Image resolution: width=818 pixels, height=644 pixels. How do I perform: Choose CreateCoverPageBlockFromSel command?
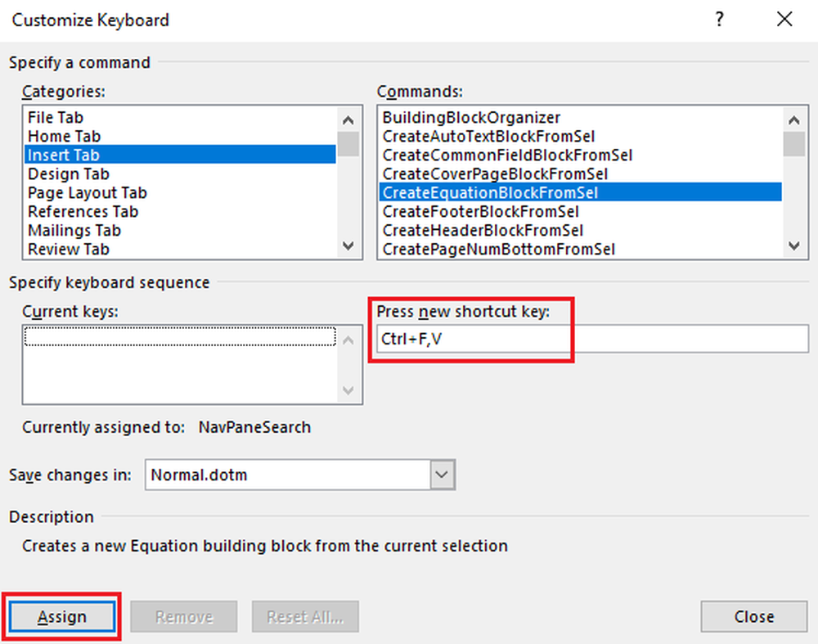coord(495,174)
